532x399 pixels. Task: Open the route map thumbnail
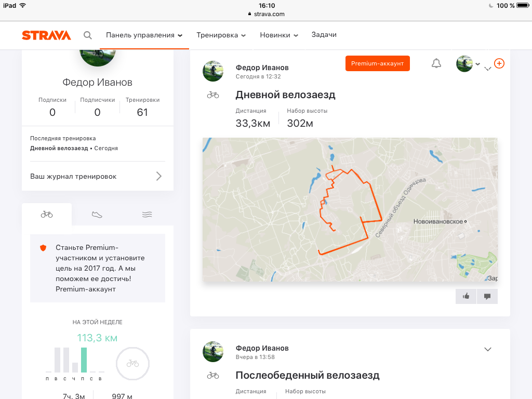click(350, 210)
